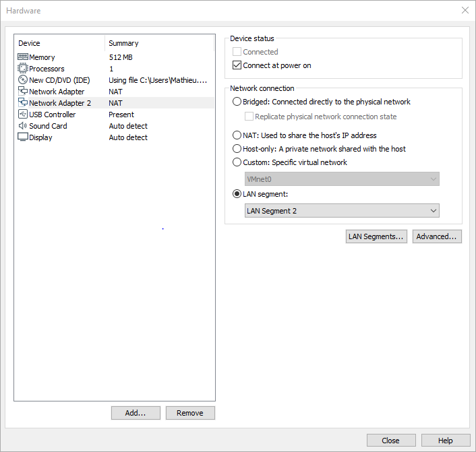
Task: Click the Sound Card speaker icon
Action: 22,126
